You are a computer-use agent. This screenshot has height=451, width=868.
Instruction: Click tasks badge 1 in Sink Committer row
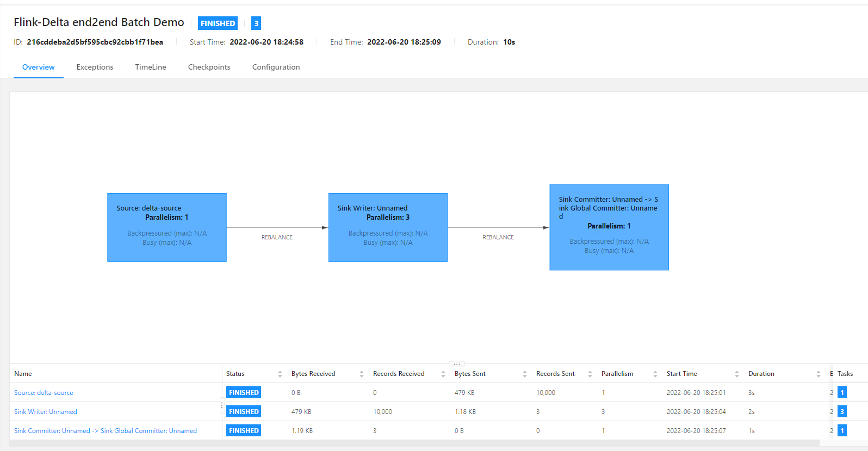coord(842,431)
